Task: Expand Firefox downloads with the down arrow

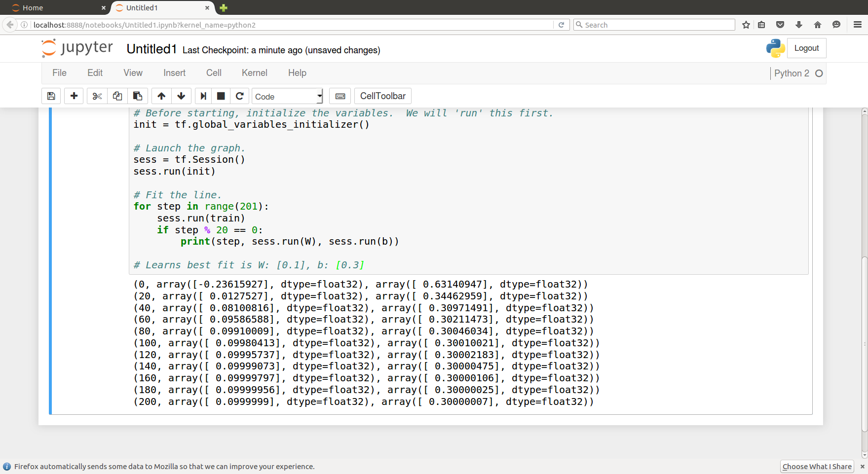Action: pyautogui.click(x=799, y=25)
